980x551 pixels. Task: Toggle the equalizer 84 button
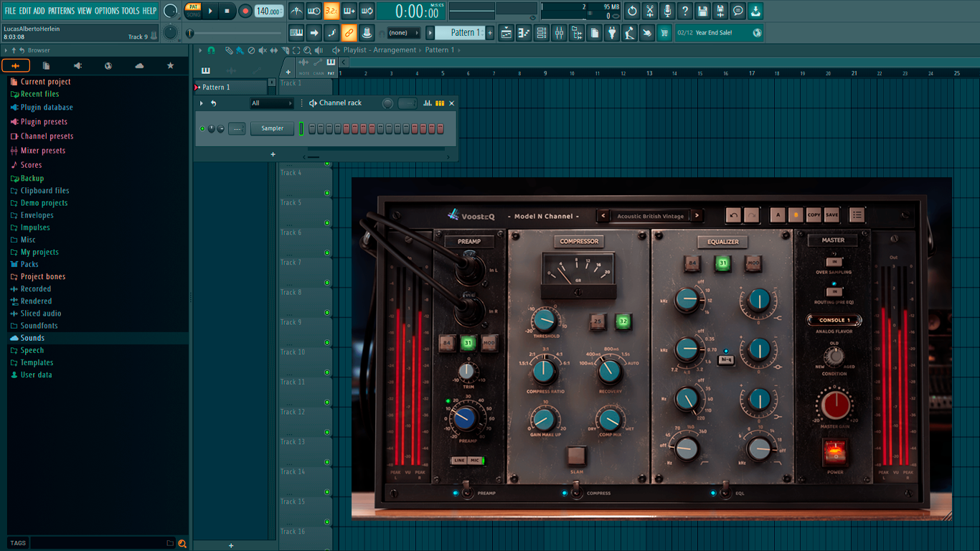(x=692, y=263)
